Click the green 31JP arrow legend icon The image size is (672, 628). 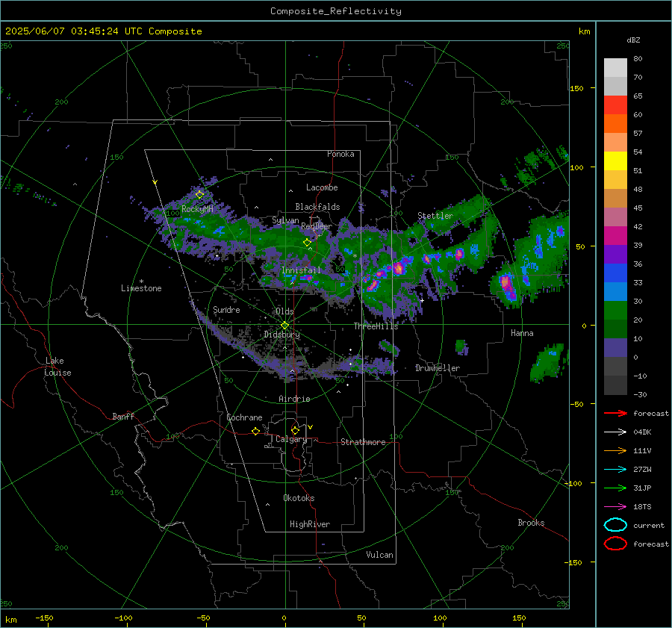point(615,488)
